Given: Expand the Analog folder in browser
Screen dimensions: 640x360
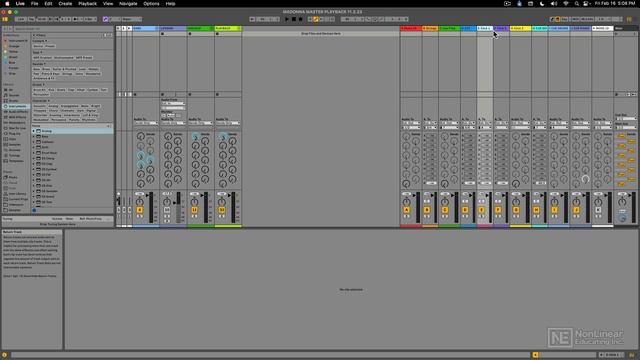Looking at the screenshot, I should (x=34, y=131).
